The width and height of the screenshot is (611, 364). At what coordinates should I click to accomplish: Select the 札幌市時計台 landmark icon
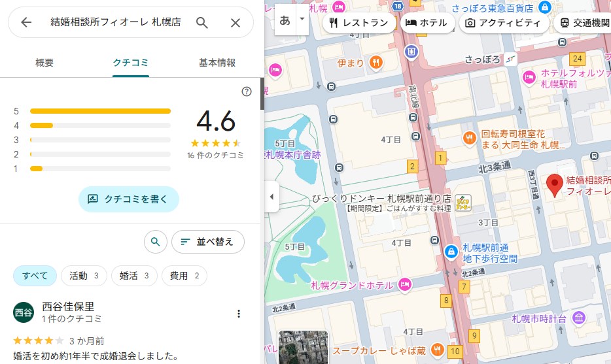(x=578, y=318)
